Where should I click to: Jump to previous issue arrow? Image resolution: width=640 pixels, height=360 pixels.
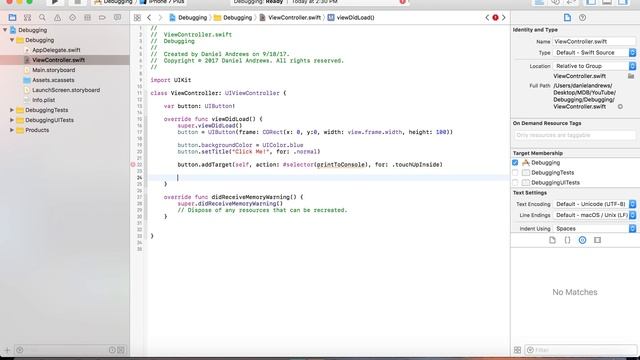point(487,18)
